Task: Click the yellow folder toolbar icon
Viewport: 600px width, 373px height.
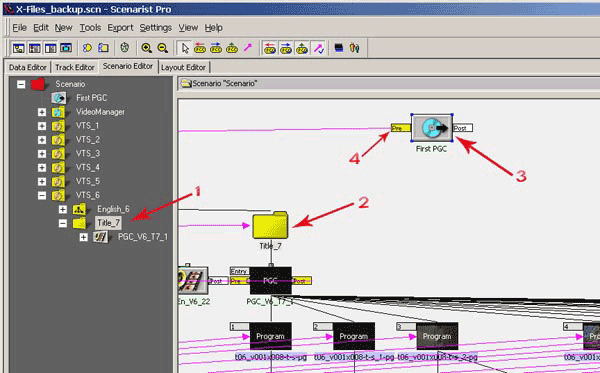Action: (103, 48)
